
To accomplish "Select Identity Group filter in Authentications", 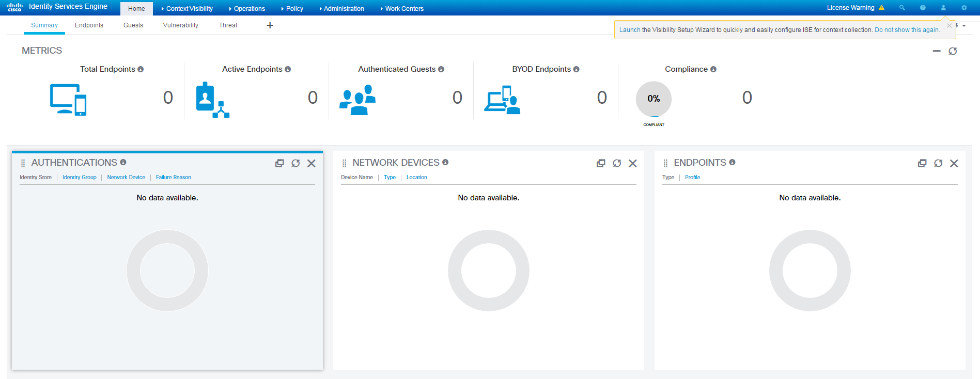I will [80, 177].
